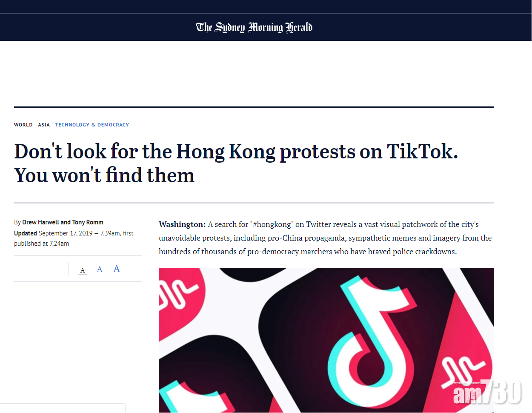This screenshot has height=413, width=532.
Task: Click The Sydney Morning Herald masthead logo
Action: point(254,27)
